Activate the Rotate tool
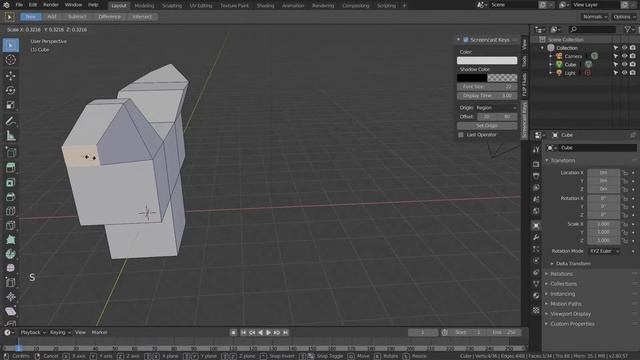 coord(11,90)
